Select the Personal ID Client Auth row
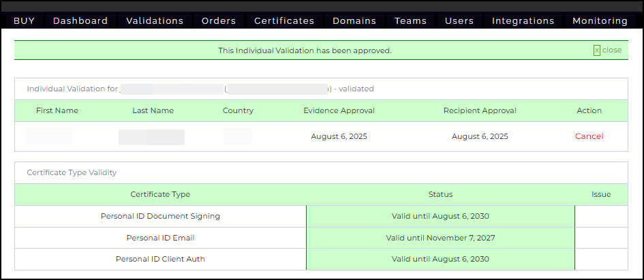The height and width of the screenshot is (280, 644). pyautogui.click(x=160, y=259)
